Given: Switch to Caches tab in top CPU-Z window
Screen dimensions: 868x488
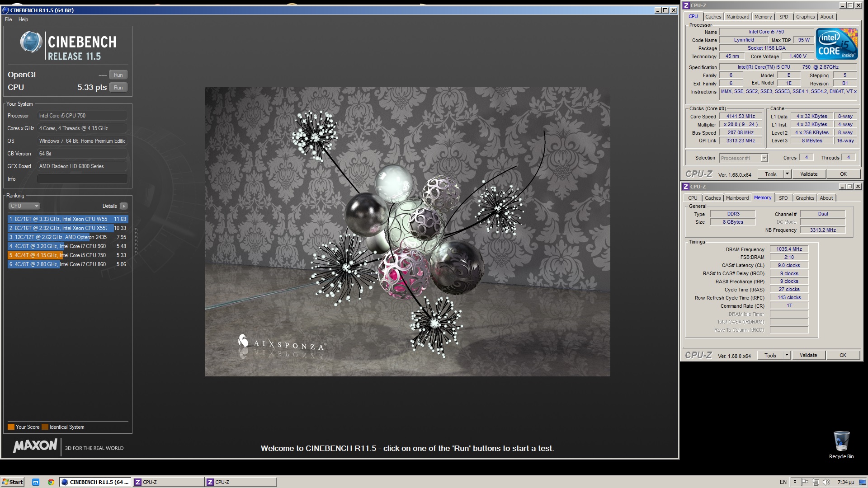Looking at the screenshot, I should click(x=713, y=17).
